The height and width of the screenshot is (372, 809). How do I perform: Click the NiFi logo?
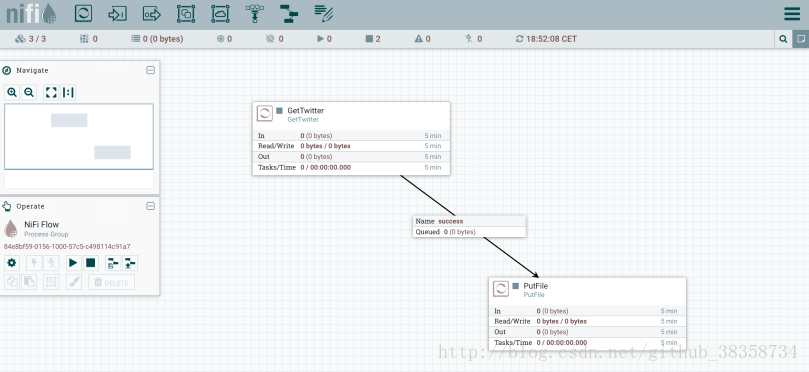coord(31,14)
